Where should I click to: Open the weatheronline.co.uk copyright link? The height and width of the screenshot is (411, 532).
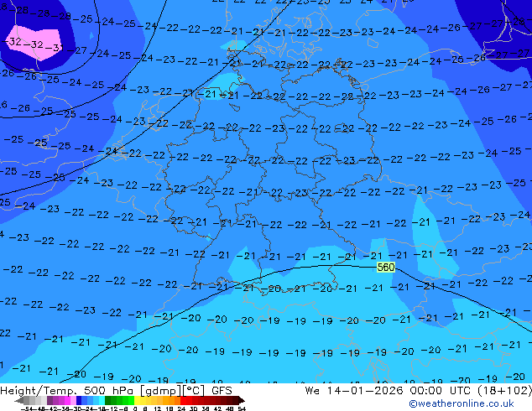click(462, 403)
